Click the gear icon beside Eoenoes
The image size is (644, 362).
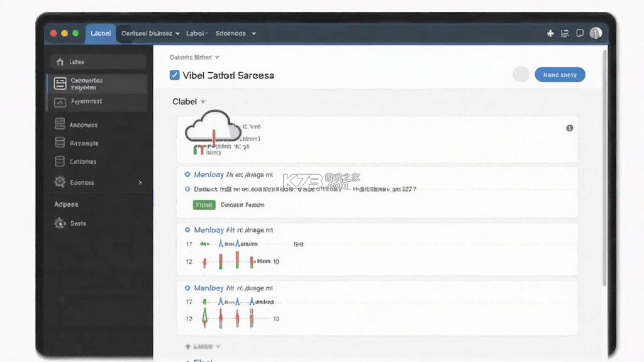tap(60, 182)
